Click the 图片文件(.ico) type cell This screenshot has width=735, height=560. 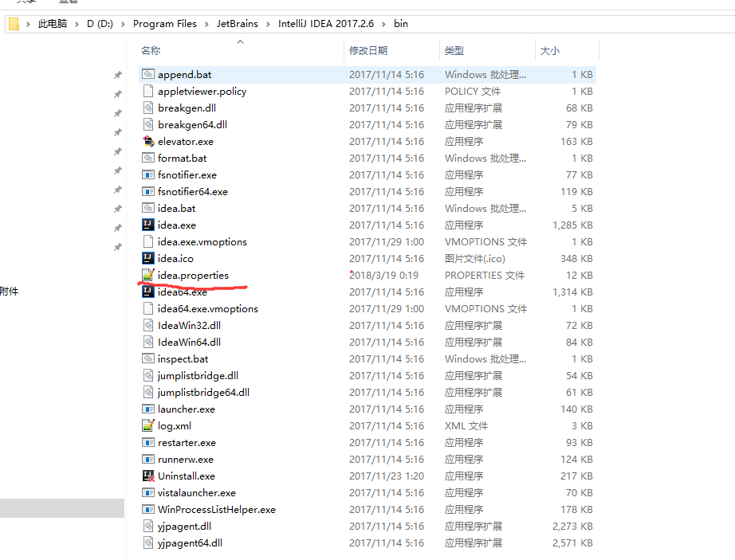[x=475, y=258]
